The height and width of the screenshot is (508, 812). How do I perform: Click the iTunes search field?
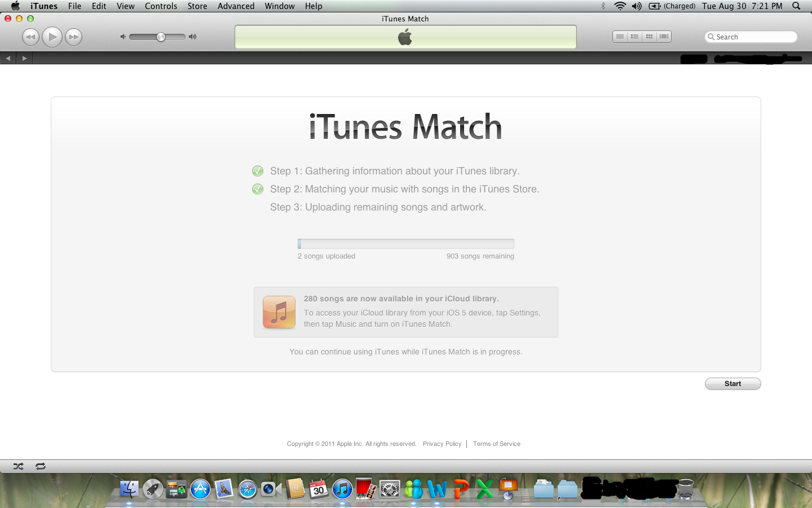click(x=751, y=37)
